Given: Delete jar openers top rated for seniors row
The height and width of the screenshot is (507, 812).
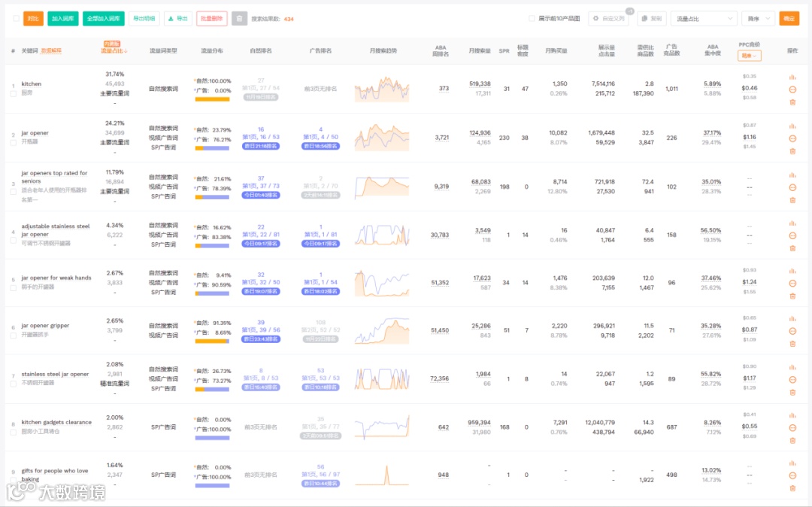Looking at the screenshot, I should (x=792, y=200).
